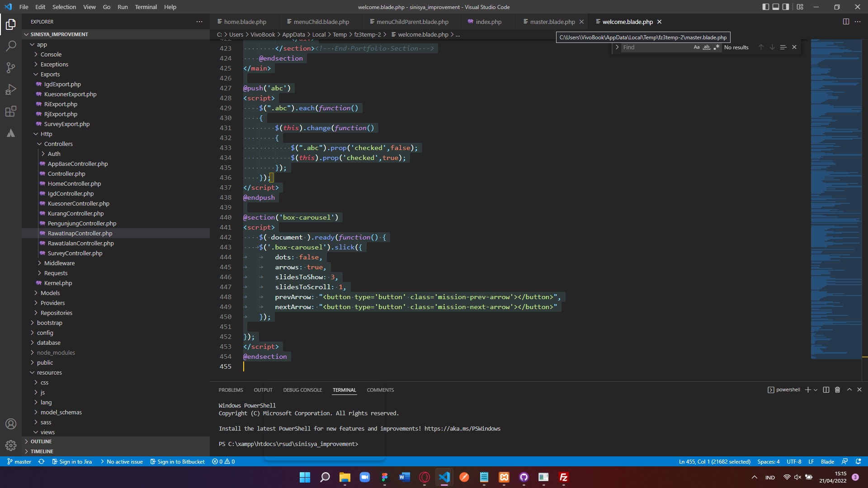
Task: Launch a new terminal with plus icon
Action: (808, 389)
